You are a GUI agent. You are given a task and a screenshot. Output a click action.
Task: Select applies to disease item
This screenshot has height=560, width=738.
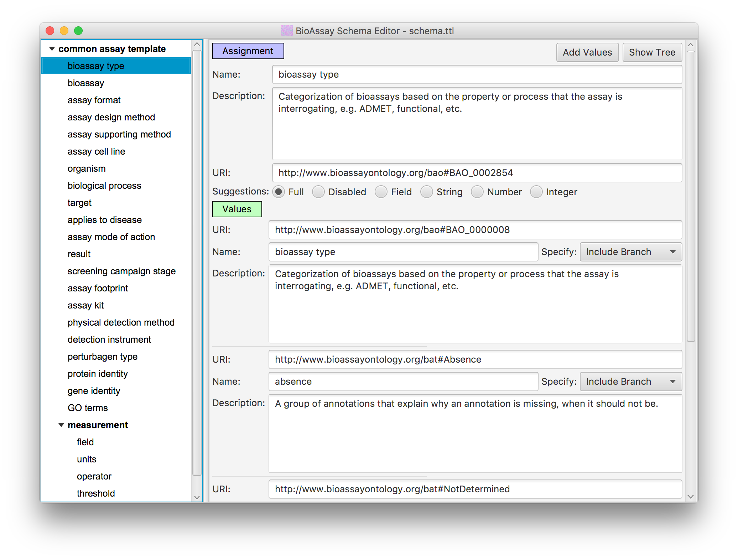click(x=116, y=220)
